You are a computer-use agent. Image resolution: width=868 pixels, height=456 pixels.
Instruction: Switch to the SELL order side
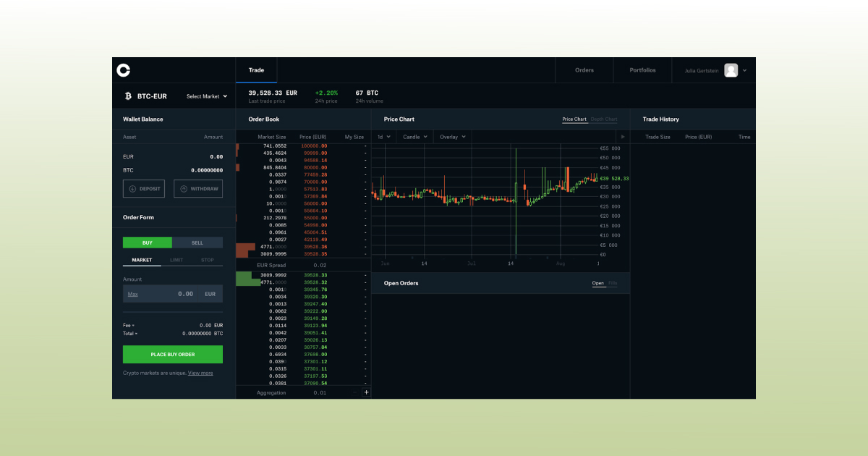[x=197, y=242]
